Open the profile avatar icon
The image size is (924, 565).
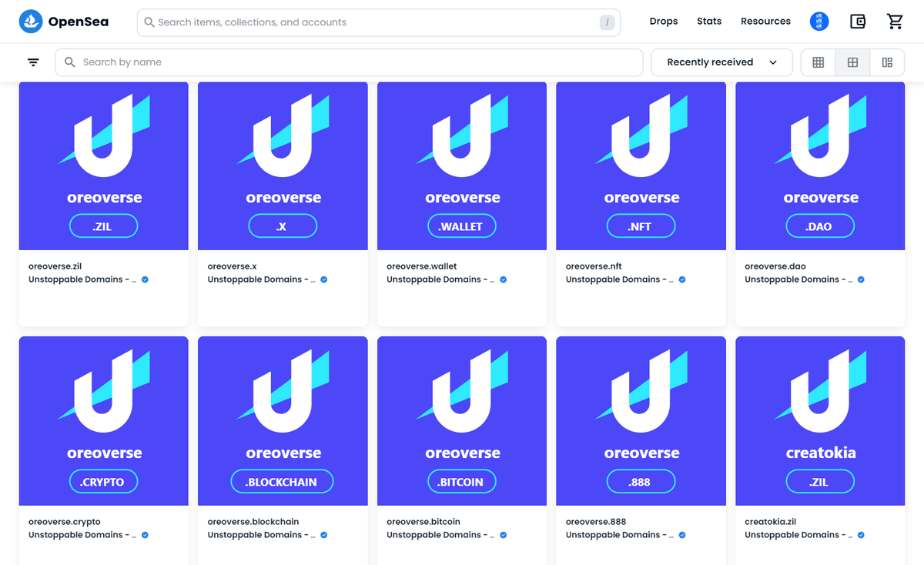coord(819,22)
